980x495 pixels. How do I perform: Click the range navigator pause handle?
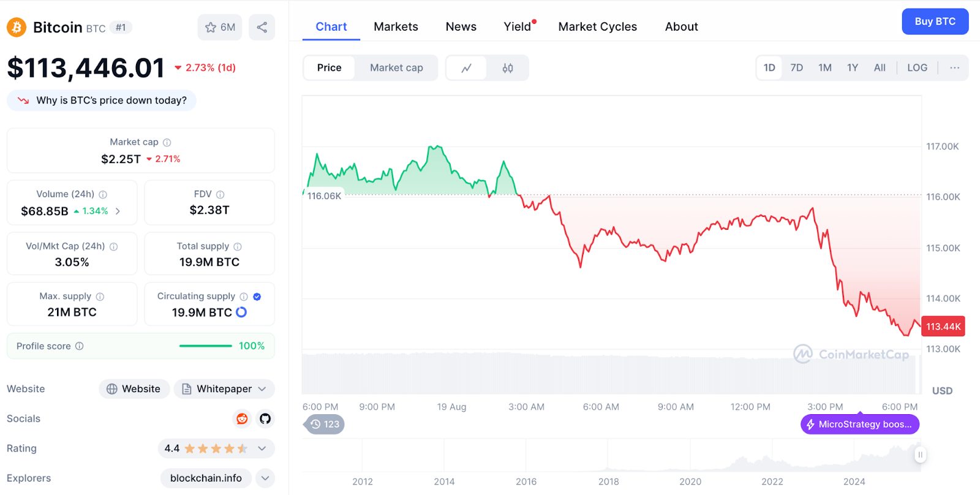pyautogui.click(x=920, y=455)
